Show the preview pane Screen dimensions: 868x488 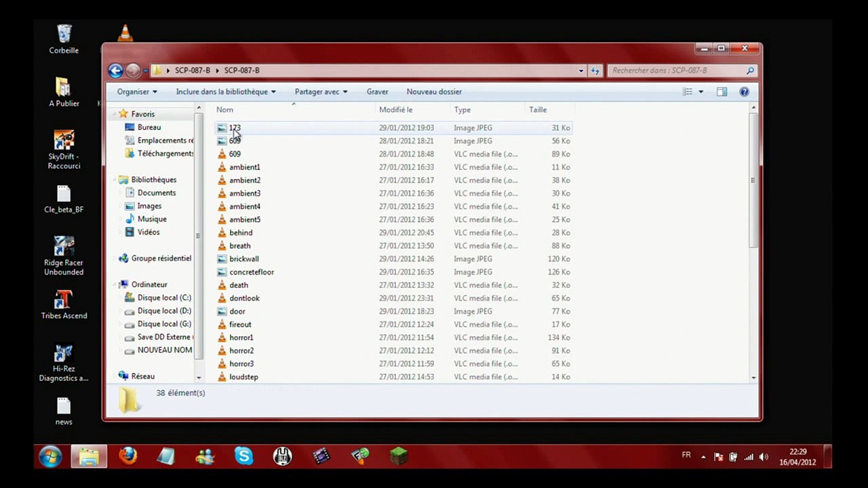(722, 91)
